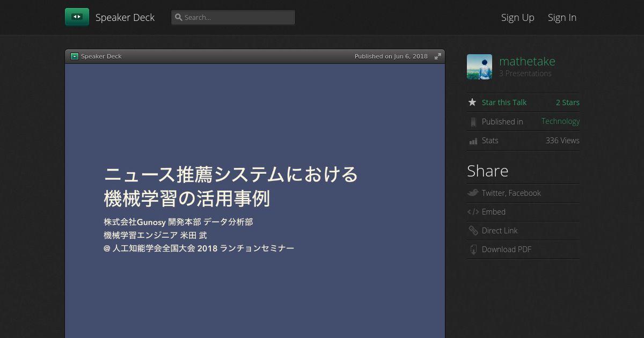Image resolution: width=644 pixels, height=338 pixels.
Task: Download the PDF of the slides
Action: click(507, 249)
